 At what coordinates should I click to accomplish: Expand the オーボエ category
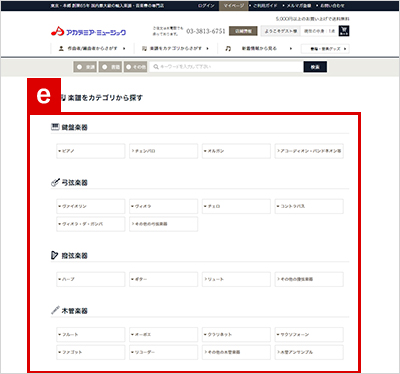pyautogui.click(x=164, y=335)
